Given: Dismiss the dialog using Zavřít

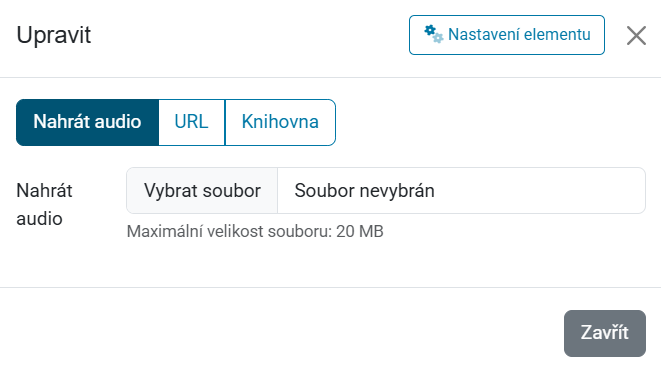Looking at the screenshot, I should pos(605,333).
